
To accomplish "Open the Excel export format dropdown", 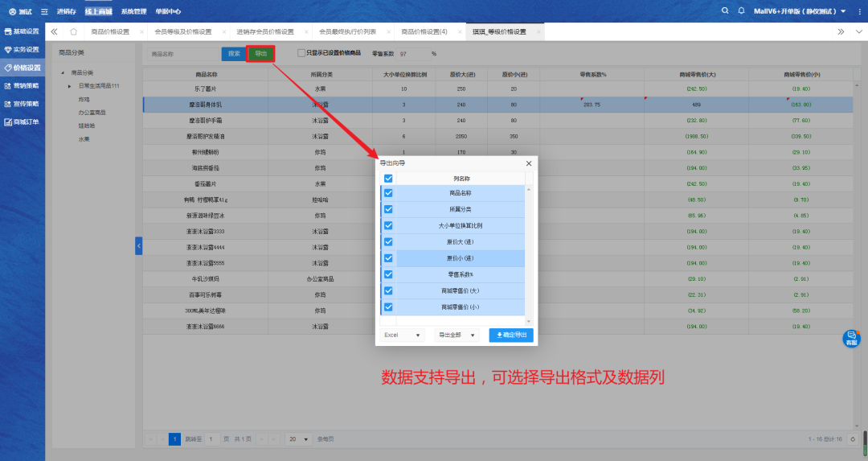I will tap(403, 335).
